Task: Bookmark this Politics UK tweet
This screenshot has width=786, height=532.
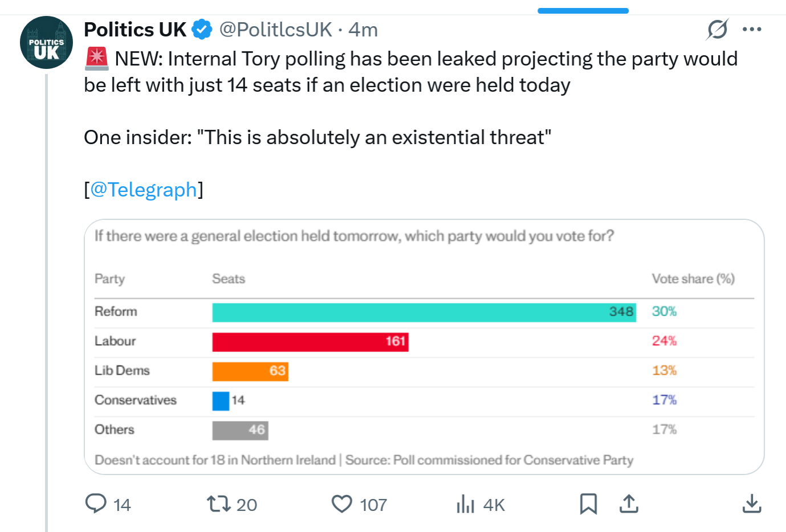Action: coord(588,504)
